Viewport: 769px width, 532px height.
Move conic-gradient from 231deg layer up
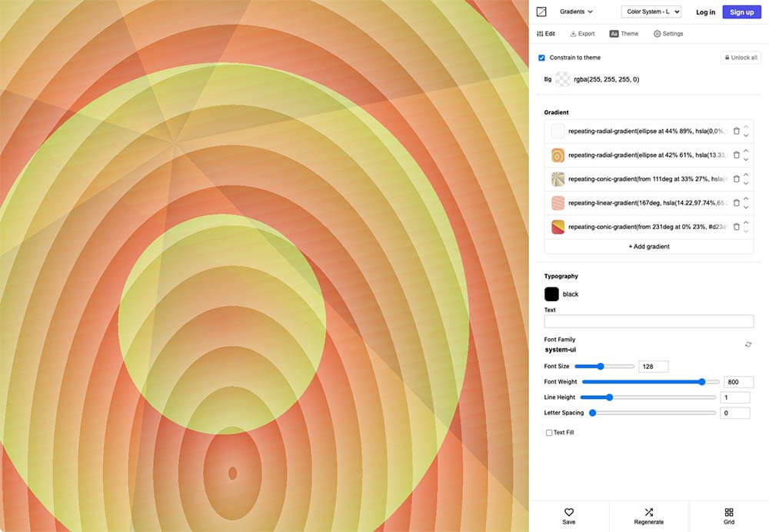coord(746,223)
